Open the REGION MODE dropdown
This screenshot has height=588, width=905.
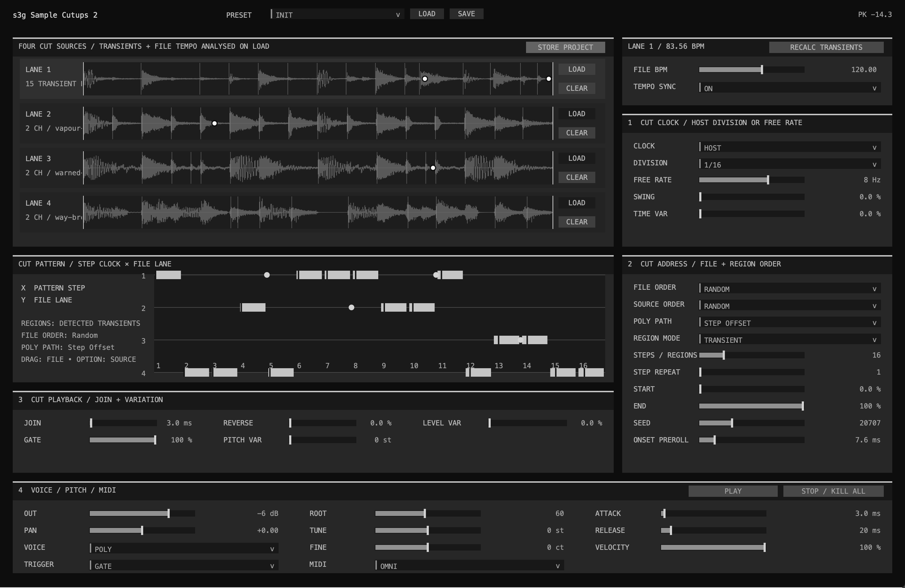point(790,340)
